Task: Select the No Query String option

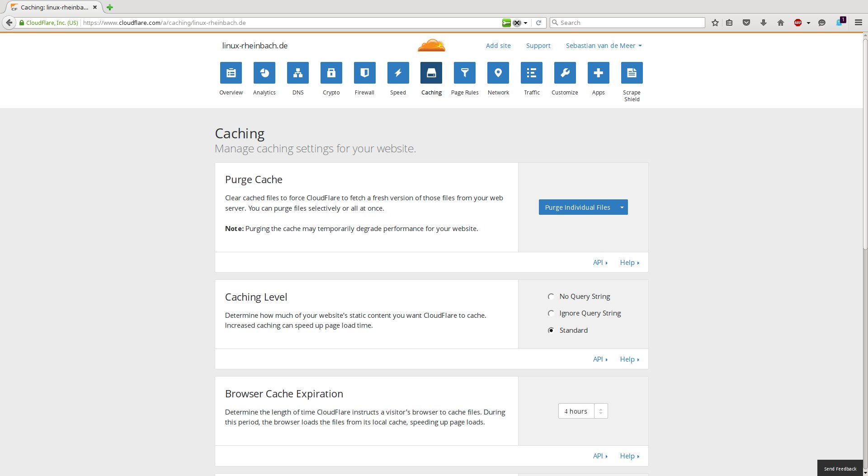Action: click(x=551, y=297)
